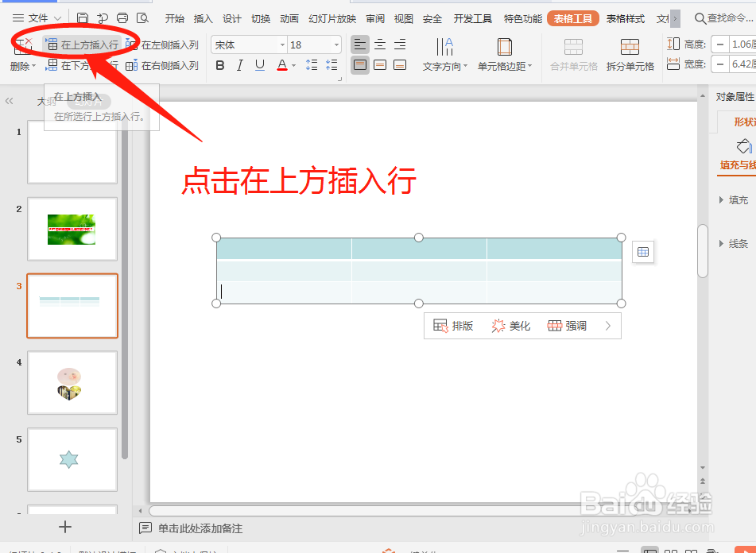Set vertical alignment to middle
The width and height of the screenshot is (756, 553).
coord(380,64)
